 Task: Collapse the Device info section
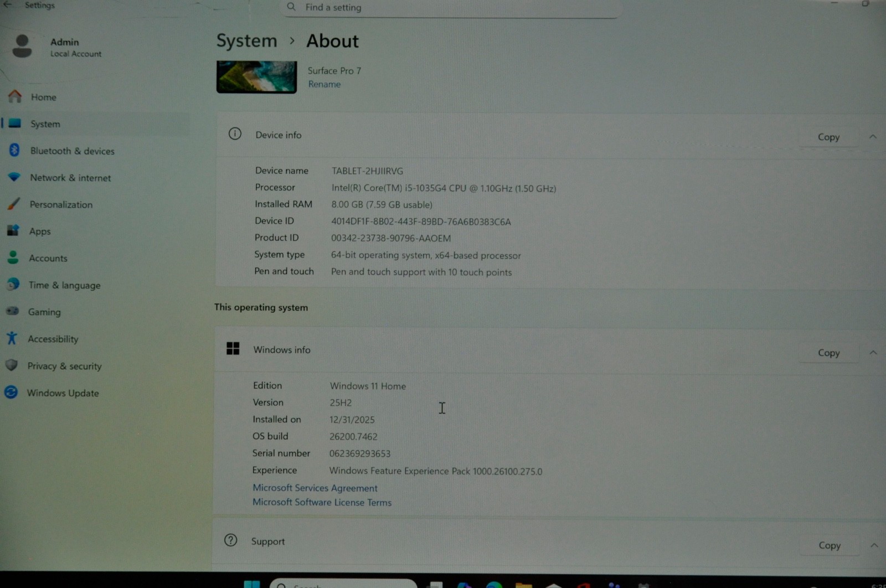tap(873, 136)
